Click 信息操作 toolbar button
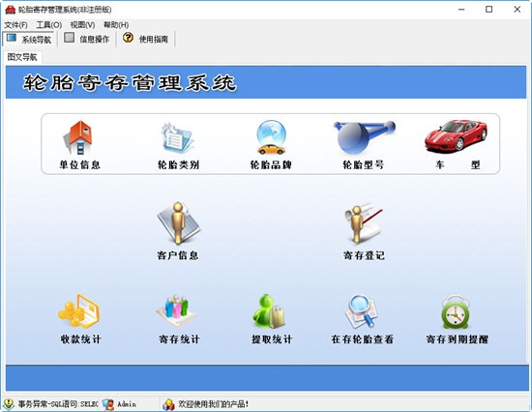532x412 pixels. (x=87, y=39)
